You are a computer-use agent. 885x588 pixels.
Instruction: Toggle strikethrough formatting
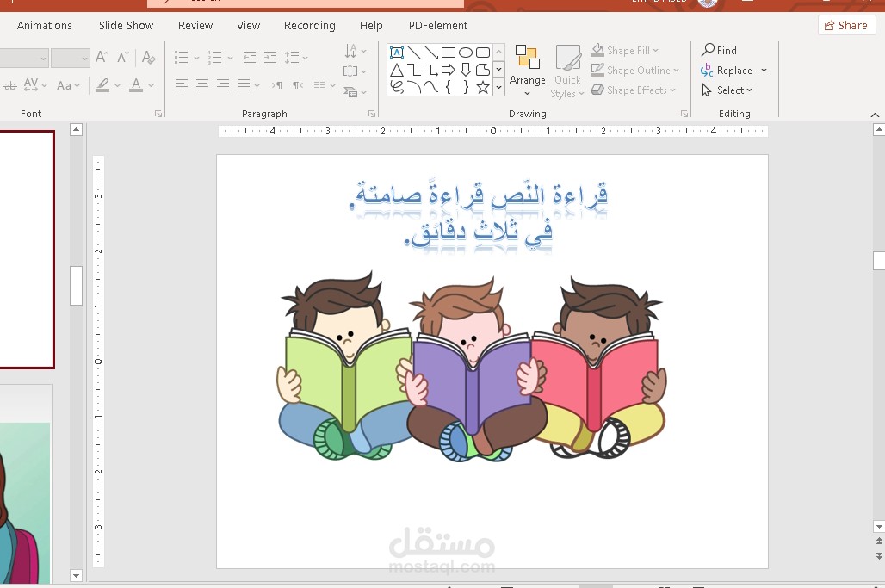(10, 86)
